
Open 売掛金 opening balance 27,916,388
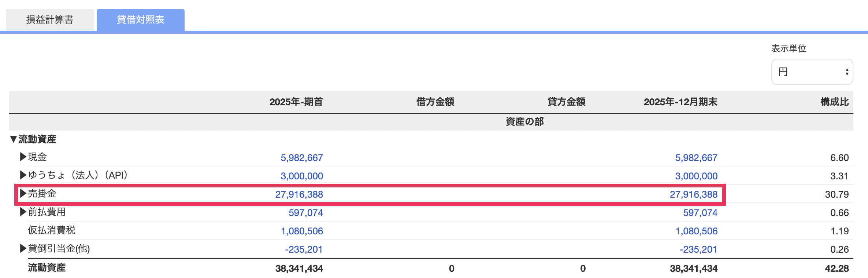click(299, 194)
